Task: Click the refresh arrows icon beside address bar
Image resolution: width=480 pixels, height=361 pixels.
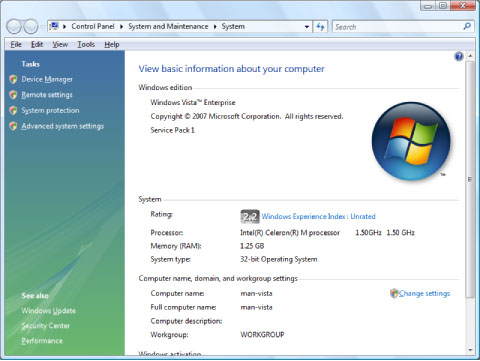Action: pyautogui.click(x=320, y=27)
